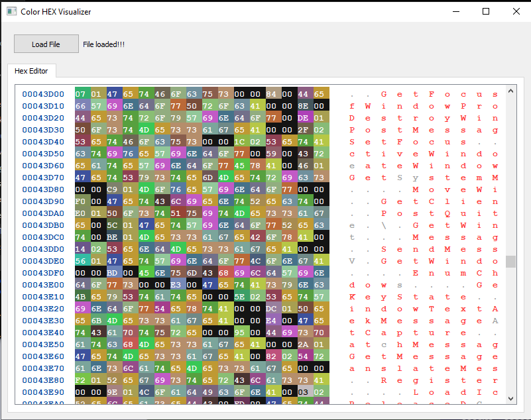Click byte F0 in row 00043D90
The width and height of the screenshot is (531, 420).
83,201
